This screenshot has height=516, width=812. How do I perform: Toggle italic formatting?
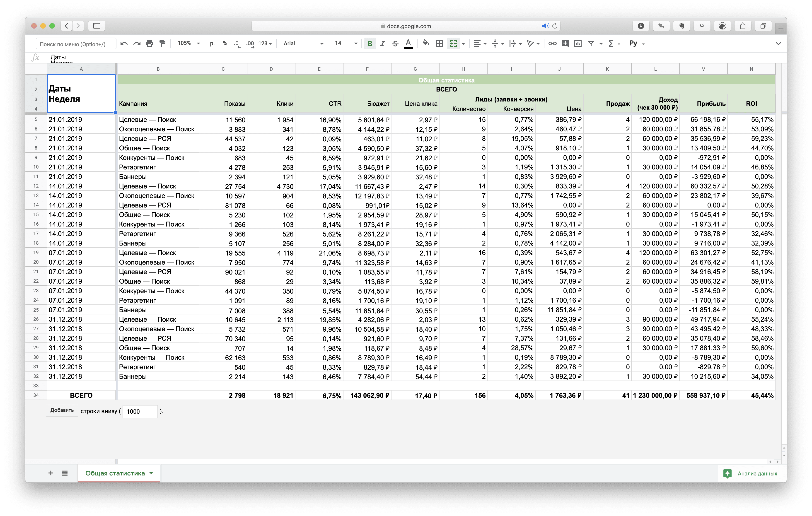[x=382, y=43]
